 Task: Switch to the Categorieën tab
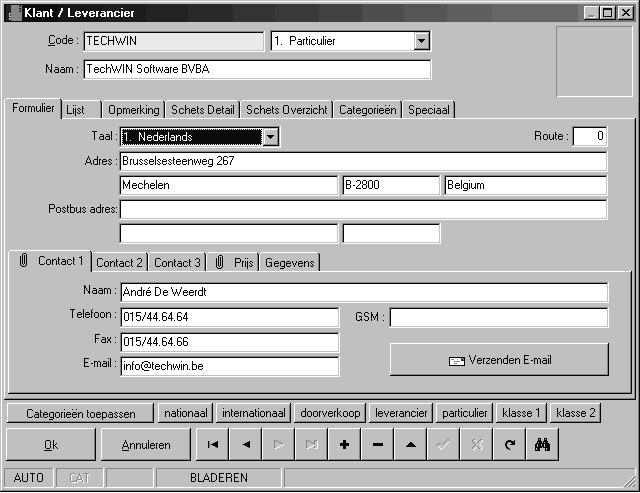[367, 110]
